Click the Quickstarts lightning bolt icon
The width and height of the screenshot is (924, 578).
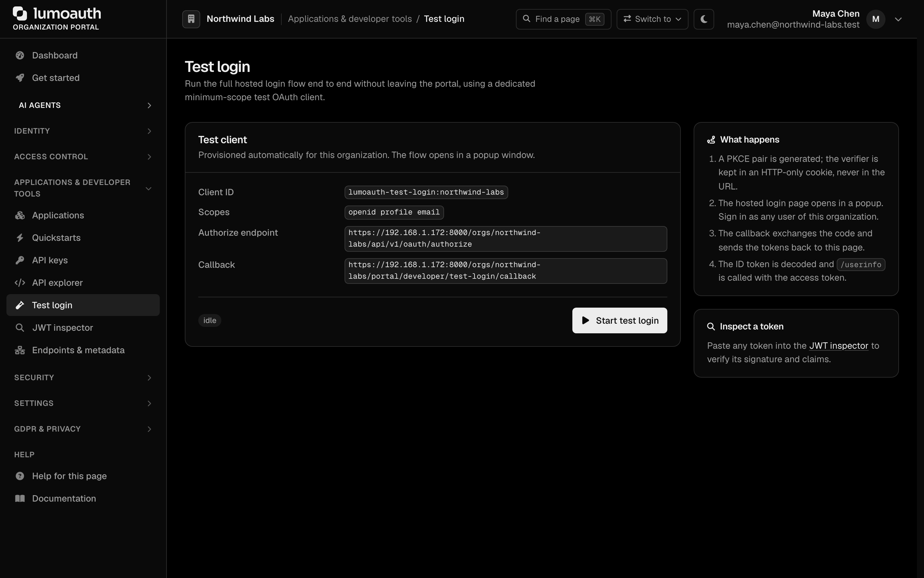coord(20,238)
